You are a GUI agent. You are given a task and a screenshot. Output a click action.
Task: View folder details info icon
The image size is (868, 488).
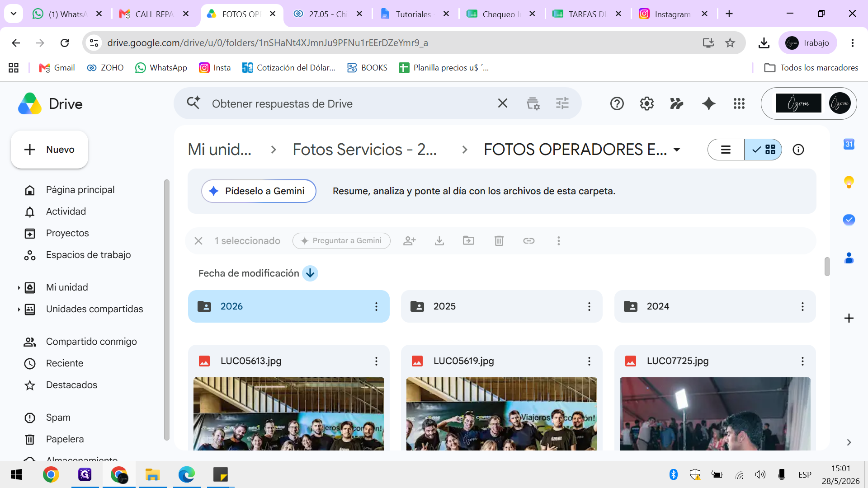tap(798, 150)
